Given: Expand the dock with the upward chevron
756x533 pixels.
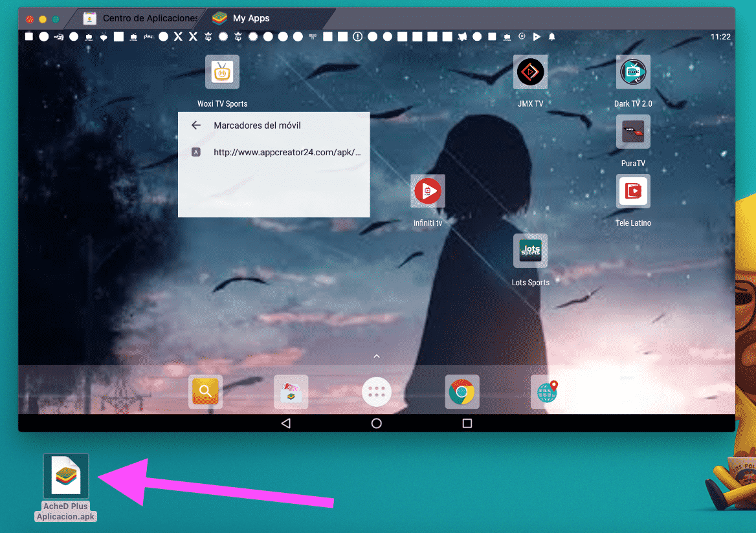Looking at the screenshot, I should 376,356.
